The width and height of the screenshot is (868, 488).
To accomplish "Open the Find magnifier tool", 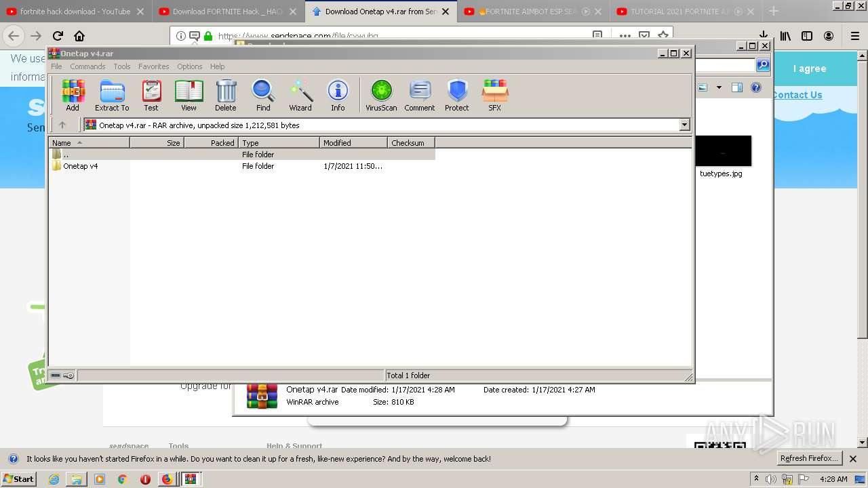I will (263, 95).
